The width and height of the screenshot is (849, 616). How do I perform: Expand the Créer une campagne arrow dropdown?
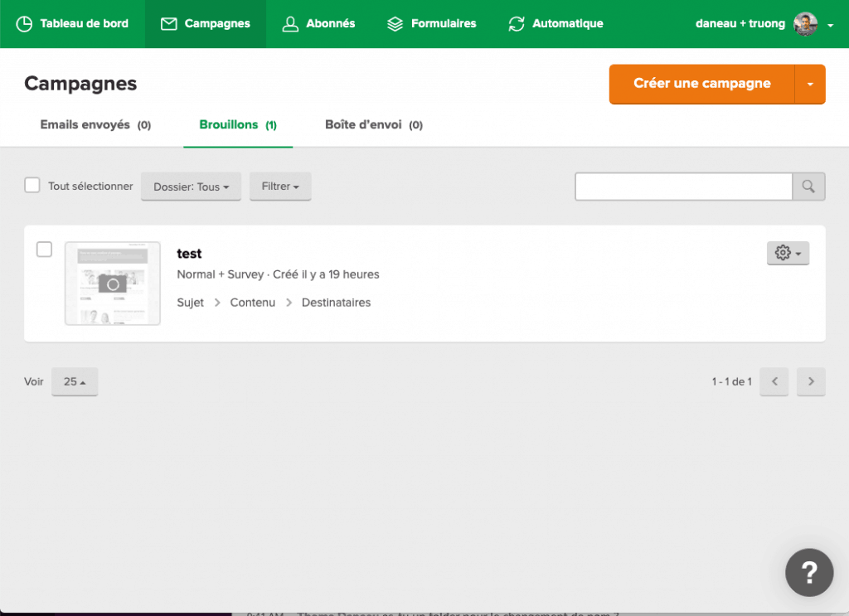click(810, 84)
